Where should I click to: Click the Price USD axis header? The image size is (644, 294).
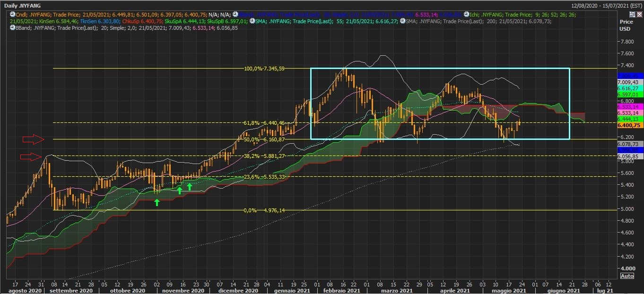pyautogui.click(x=626, y=25)
